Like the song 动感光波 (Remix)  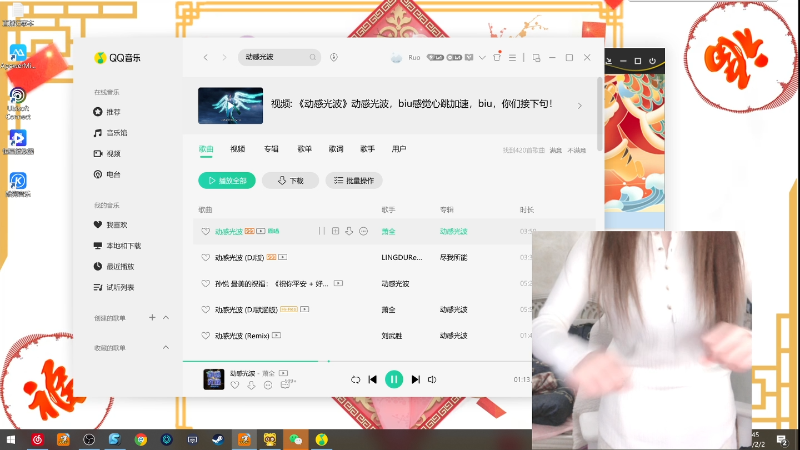pos(206,336)
